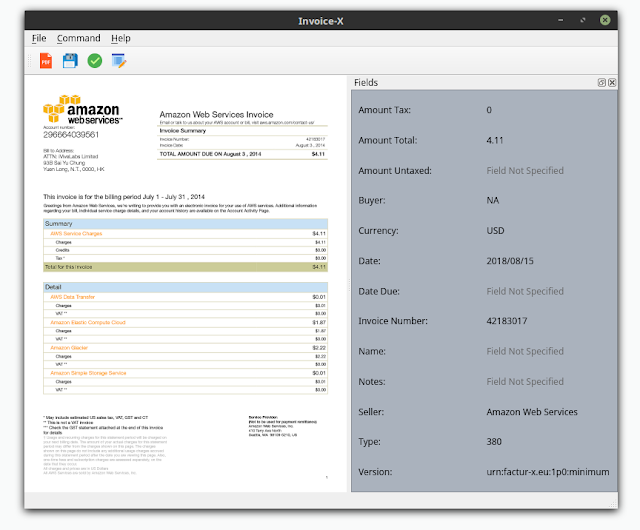Click the blue floppy disk Save icon
Viewport: 640px width, 530px height.
70,61
